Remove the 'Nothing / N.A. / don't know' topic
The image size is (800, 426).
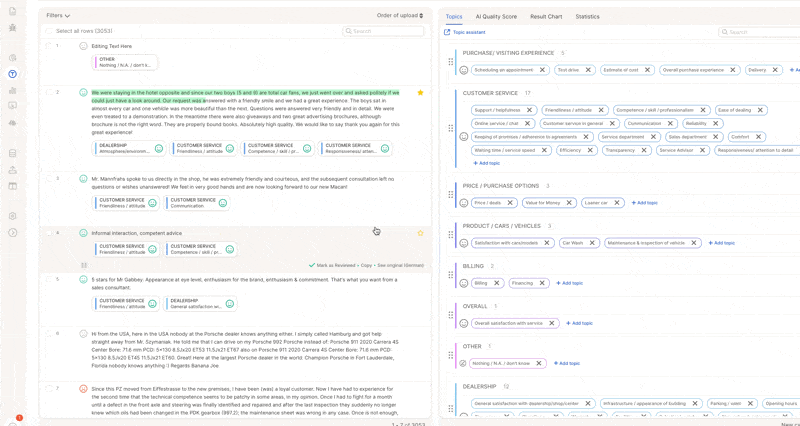(539, 363)
